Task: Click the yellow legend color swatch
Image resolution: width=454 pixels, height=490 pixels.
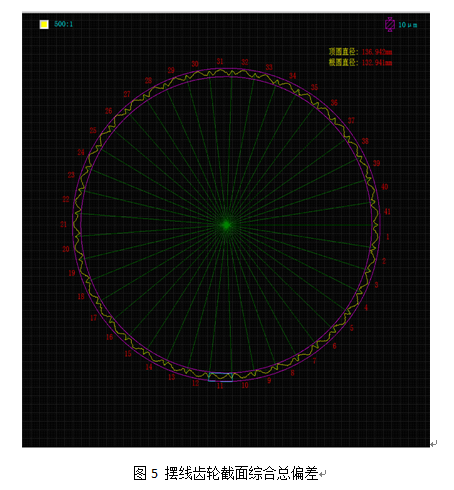Action: coord(44,24)
